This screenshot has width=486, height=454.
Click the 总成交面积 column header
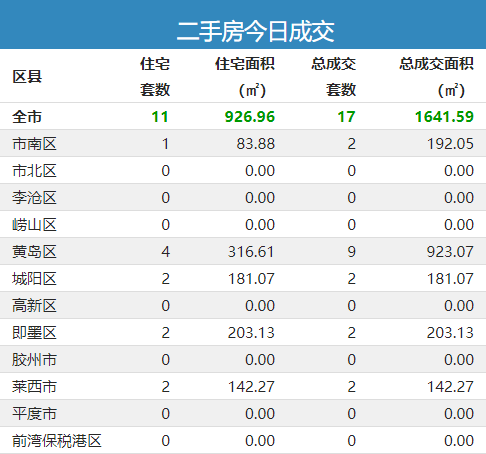[x=437, y=77]
